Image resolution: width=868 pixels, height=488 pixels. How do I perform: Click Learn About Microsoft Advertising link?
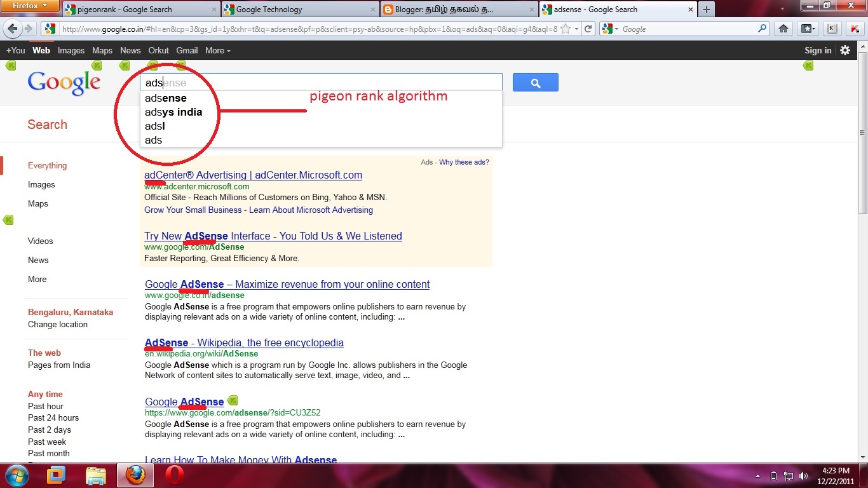click(x=311, y=210)
